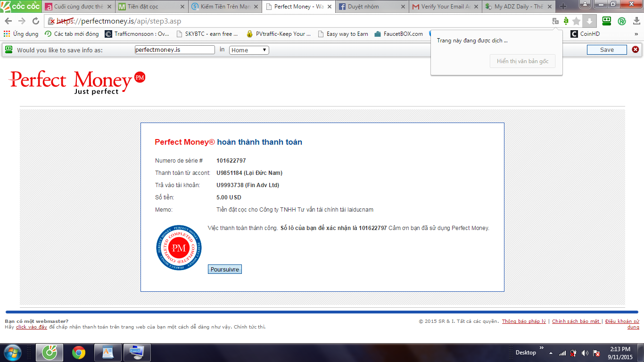This screenshot has height=362, width=644.
Task: Dismiss the RoboForm save bar
Action: (636, 49)
